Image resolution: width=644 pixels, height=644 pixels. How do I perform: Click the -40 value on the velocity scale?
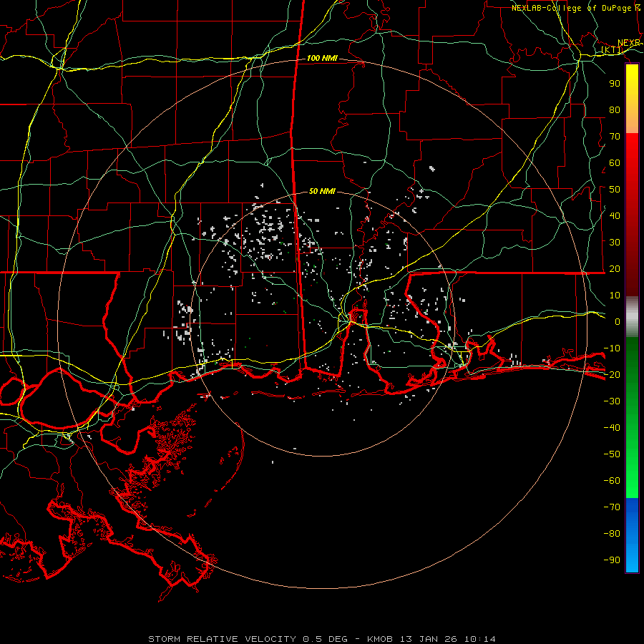pos(612,428)
